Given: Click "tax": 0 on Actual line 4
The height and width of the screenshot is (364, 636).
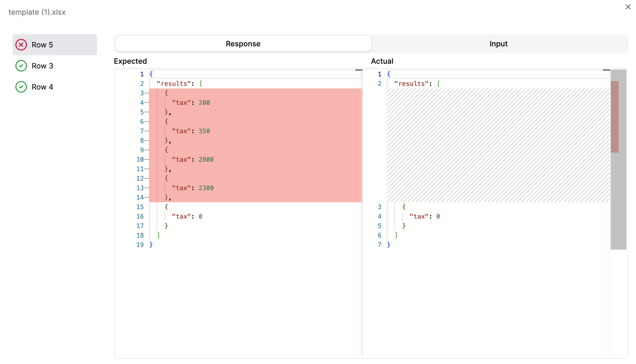Looking at the screenshot, I should pyautogui.click(x=425, y=216).
